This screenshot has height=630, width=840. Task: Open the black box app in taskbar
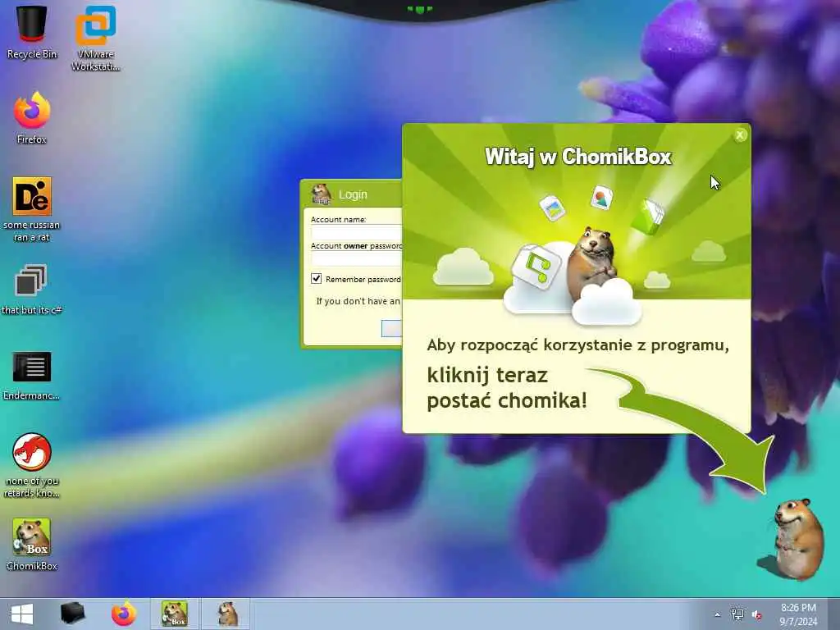click(73, 614)
